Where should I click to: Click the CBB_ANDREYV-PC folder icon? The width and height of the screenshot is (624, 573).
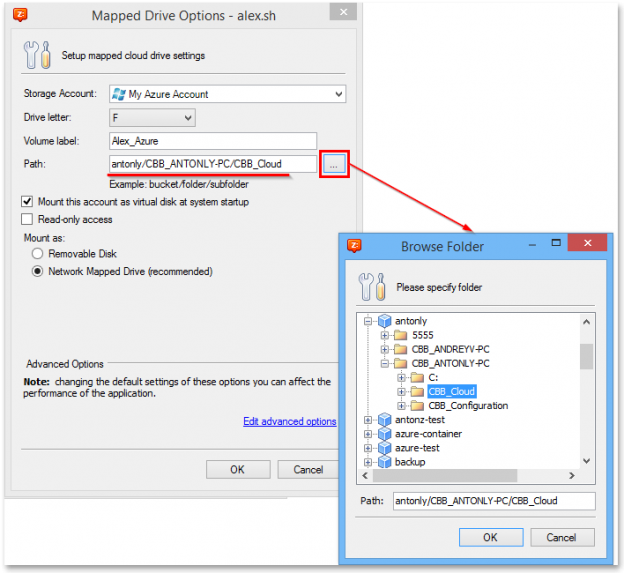(400, 349)
